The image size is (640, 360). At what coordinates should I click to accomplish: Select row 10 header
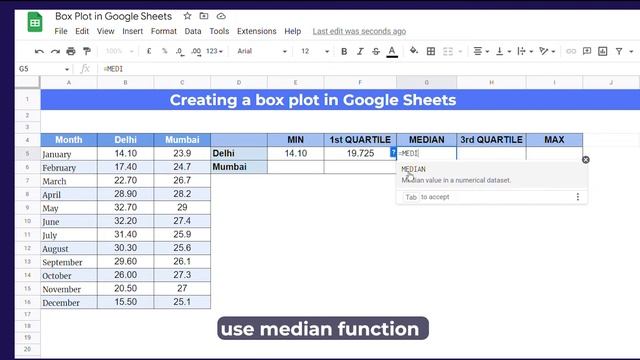point(27,221)
